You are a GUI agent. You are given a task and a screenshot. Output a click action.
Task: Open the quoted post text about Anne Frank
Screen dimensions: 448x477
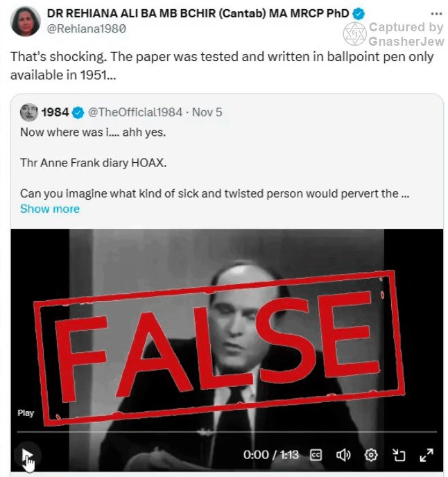coord(214,163)
